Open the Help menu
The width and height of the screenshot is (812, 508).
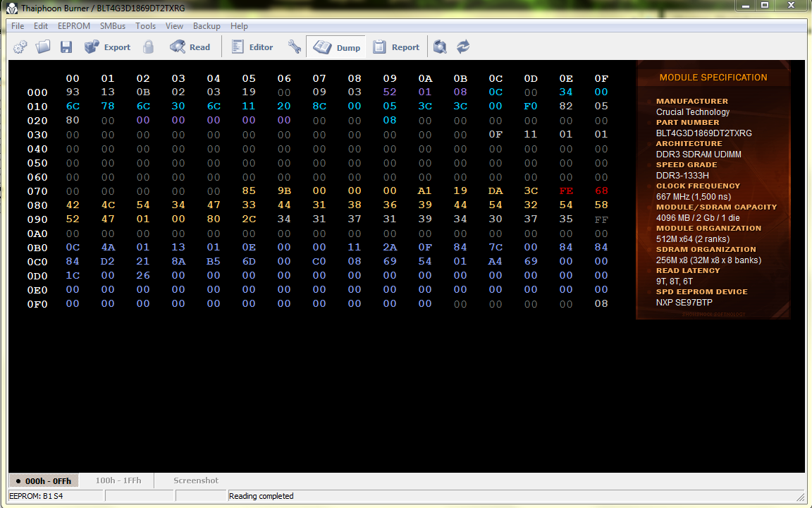pos(239,26)
